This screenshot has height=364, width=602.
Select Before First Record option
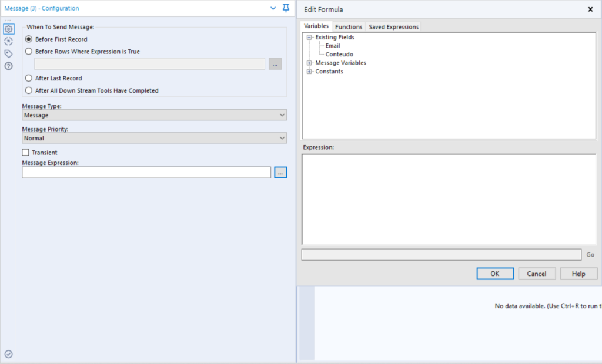[29, 39]
